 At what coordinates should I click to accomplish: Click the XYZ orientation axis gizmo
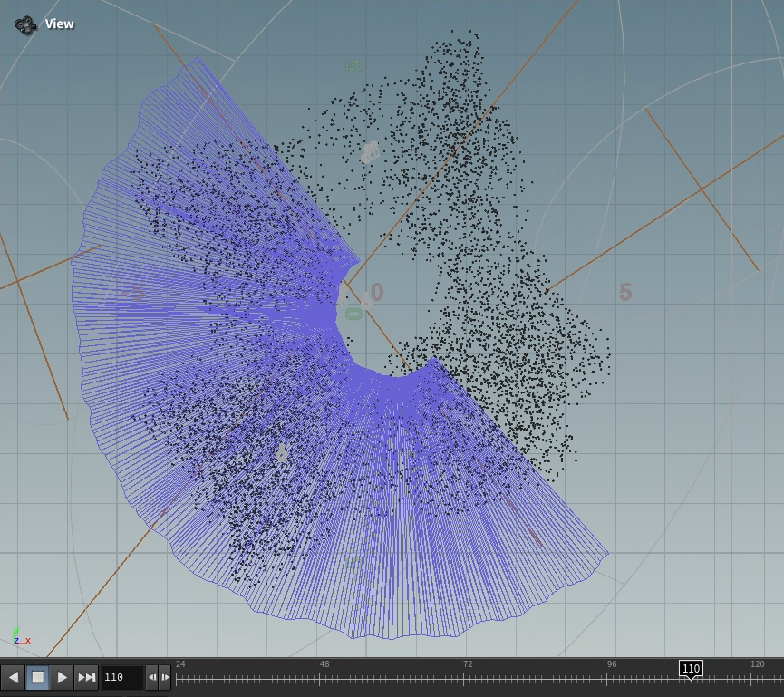[20, 636]
